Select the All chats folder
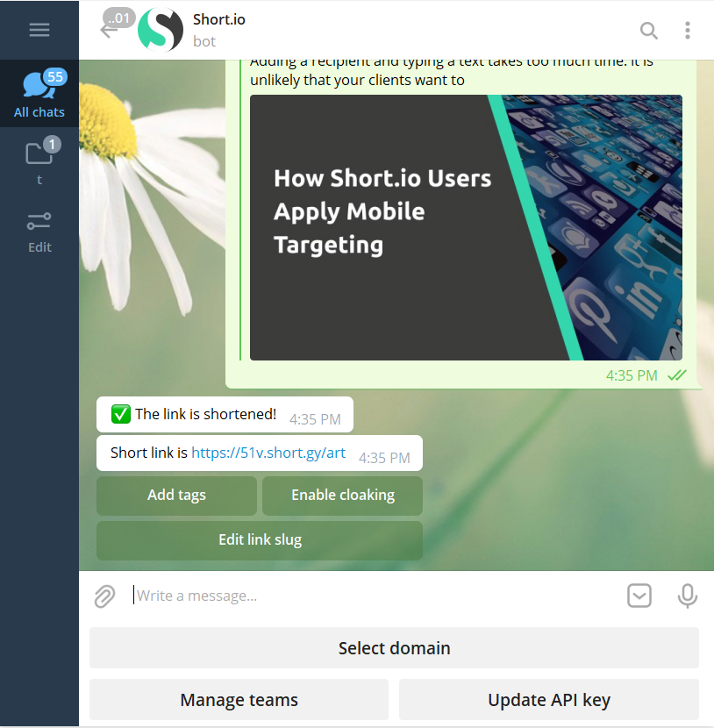714x728 pixels. click(39, 94)
